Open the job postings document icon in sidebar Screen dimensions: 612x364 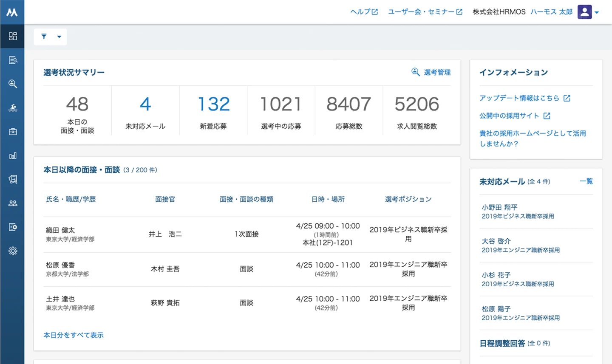(13, 60)
